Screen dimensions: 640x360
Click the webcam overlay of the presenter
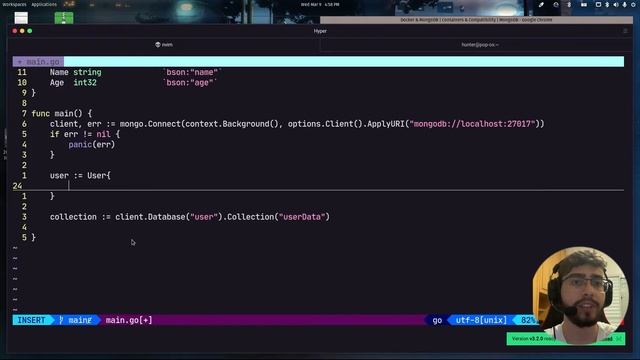point(580,296)
